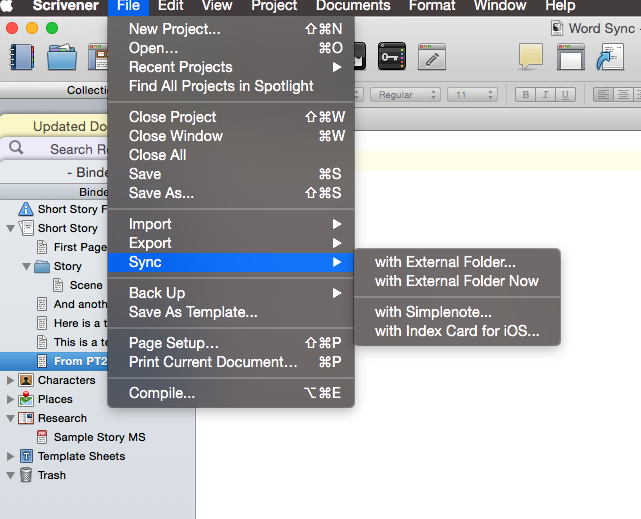Set center text alignment
This screenshot has height=519, width=641.
point(623,95)
